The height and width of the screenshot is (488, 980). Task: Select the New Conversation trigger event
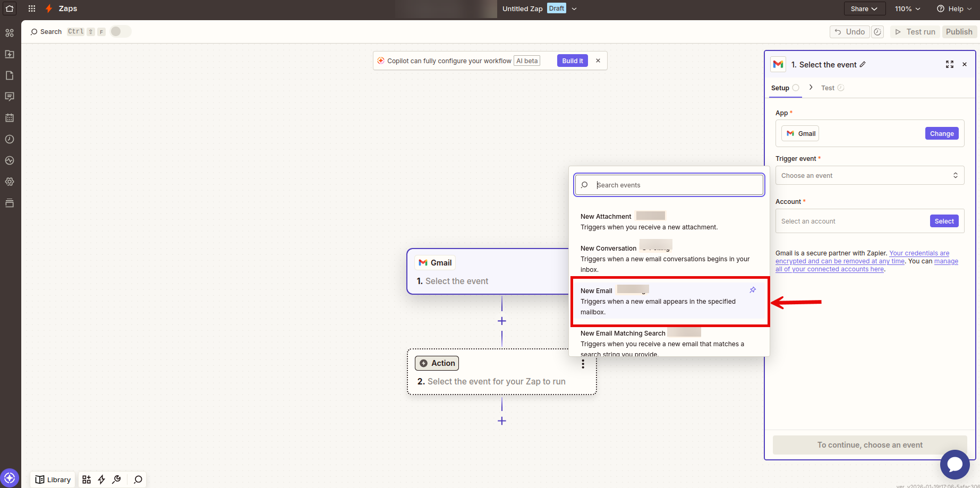(x=669, y=259)
